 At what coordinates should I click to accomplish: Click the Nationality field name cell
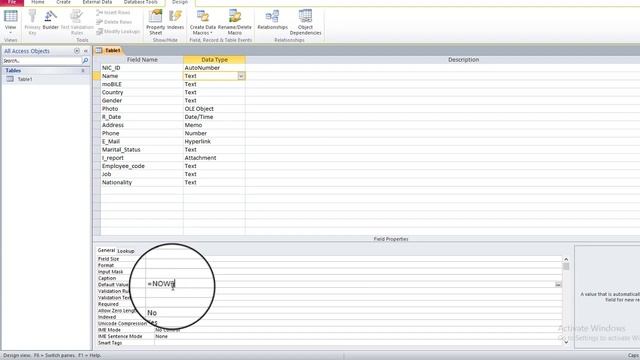point(142,182)
